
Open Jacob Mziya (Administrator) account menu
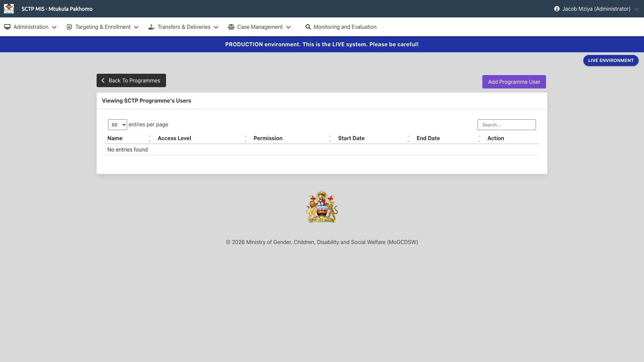tap(596, 9)
